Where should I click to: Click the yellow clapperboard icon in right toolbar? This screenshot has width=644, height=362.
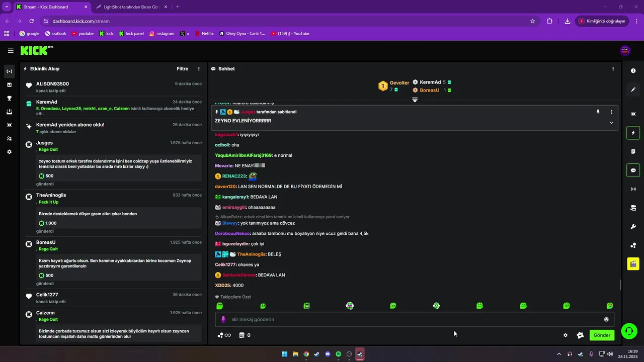click(x=633, y=263)
